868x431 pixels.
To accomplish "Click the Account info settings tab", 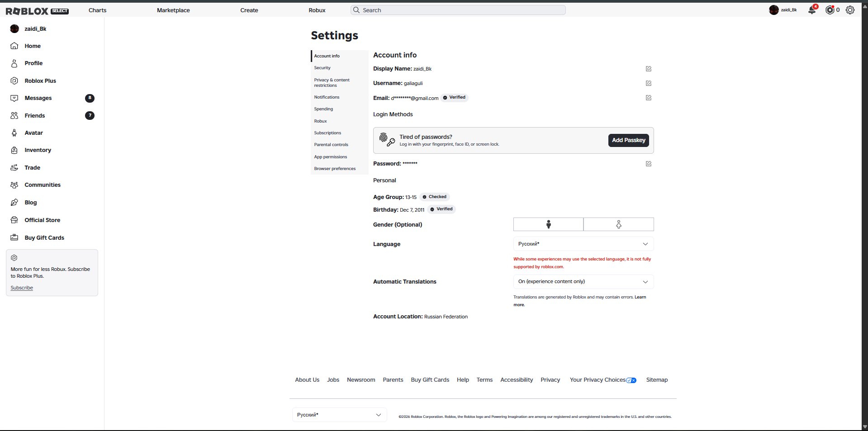I will tap(340, 56).
